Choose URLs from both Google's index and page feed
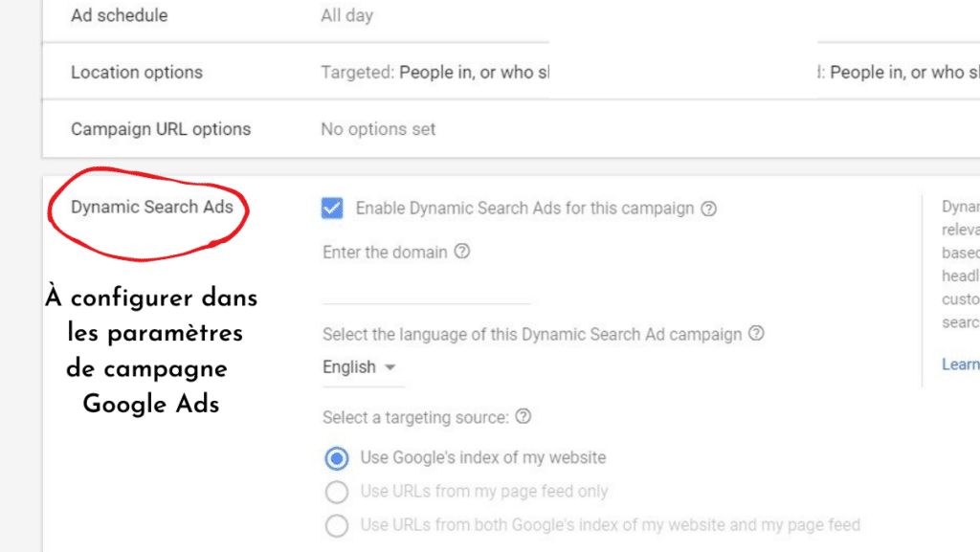This screenshot has height=552, width=980. click(x=337, y=525)
